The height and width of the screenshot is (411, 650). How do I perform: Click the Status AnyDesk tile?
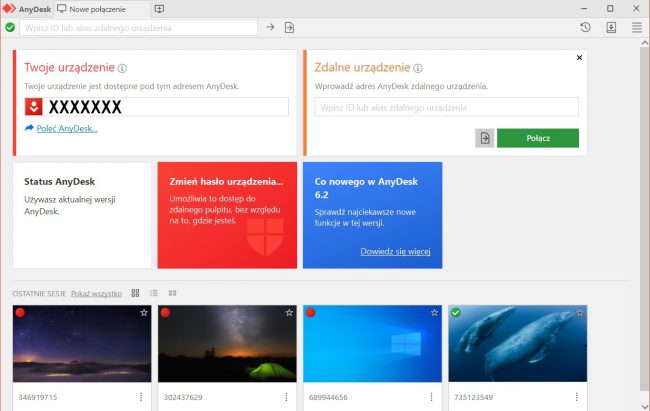coord(82,215)
